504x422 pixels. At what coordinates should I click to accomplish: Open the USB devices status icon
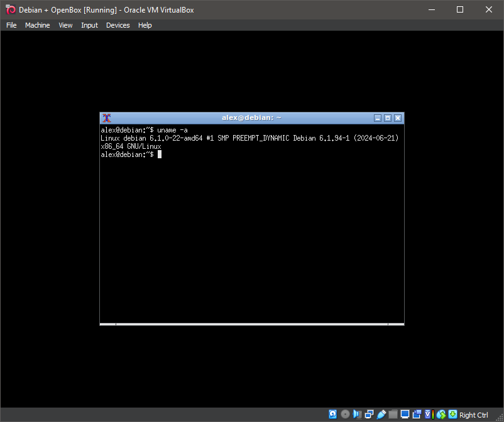point(381,414)
